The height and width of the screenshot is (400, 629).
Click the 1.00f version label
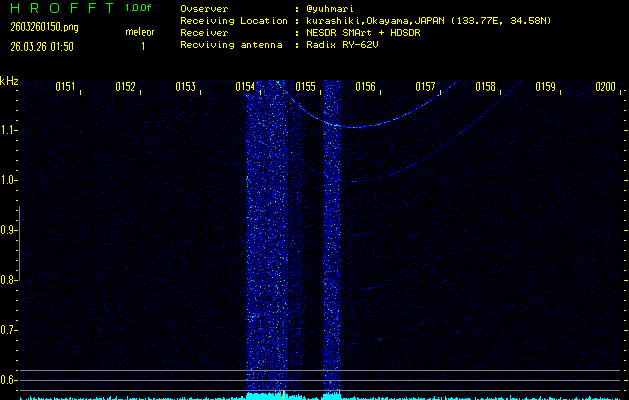pos(139,8)
